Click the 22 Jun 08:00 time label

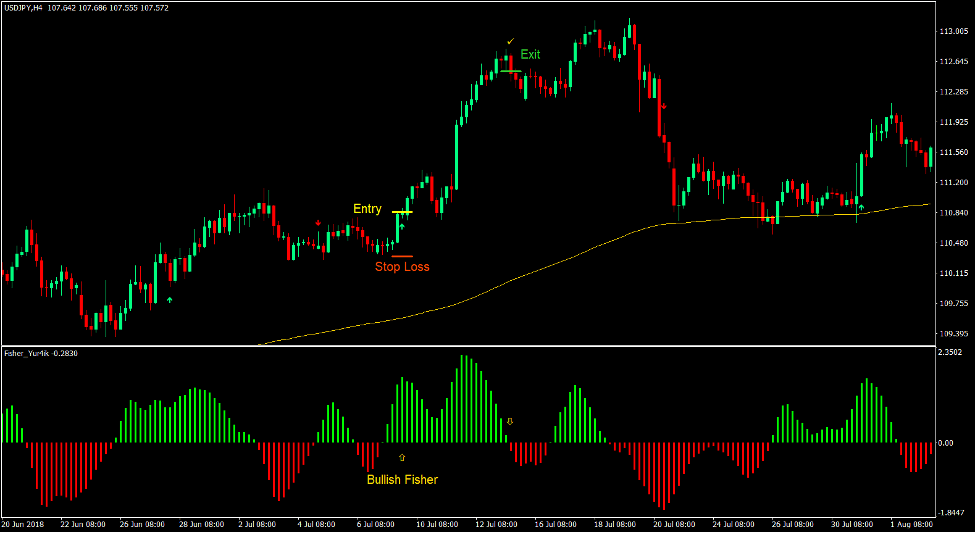(83, 524)
